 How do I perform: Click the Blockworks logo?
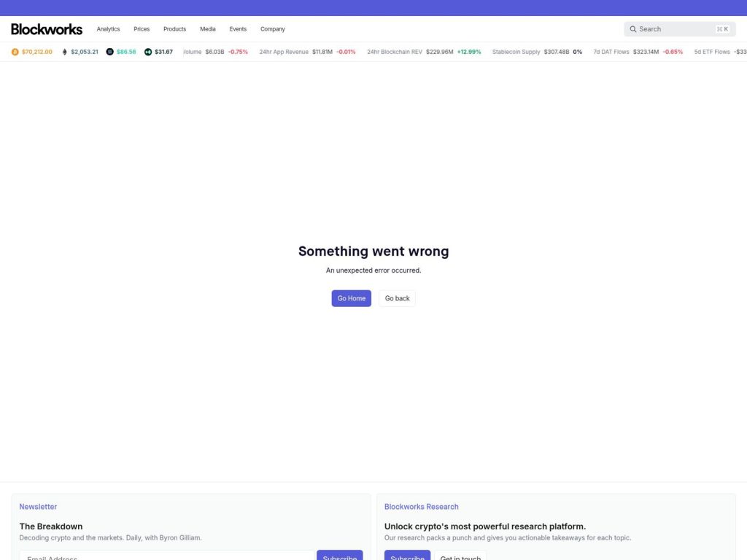click(46, 28)
